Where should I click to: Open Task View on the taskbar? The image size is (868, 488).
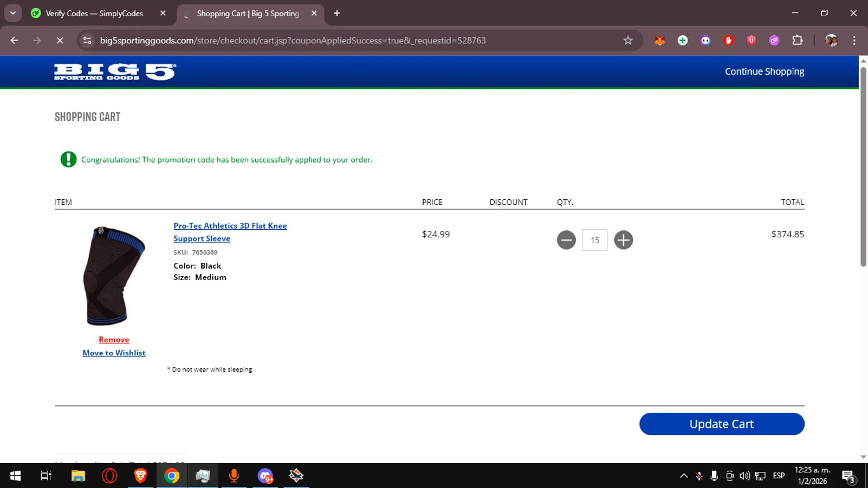click(x=46, y=476)
